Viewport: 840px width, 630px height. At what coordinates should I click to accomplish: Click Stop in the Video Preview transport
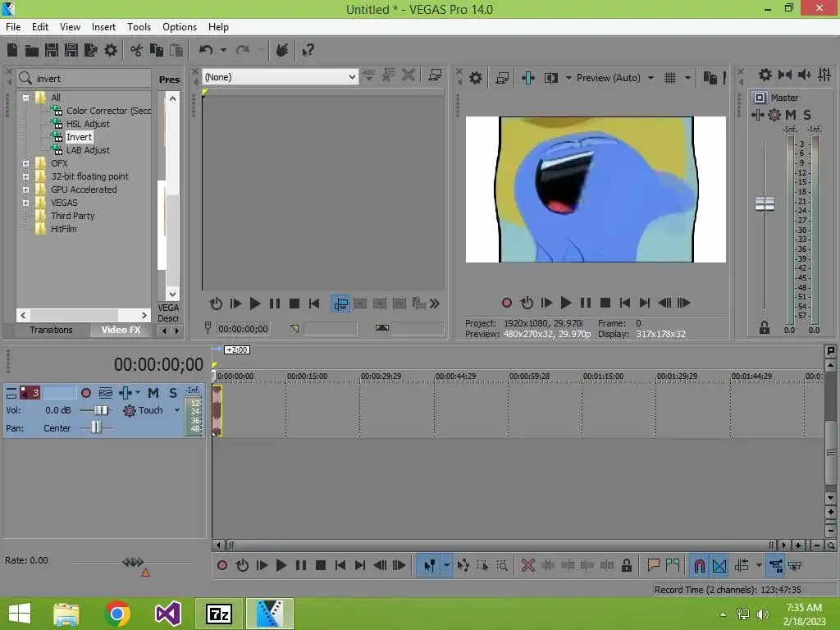[605, 303]
